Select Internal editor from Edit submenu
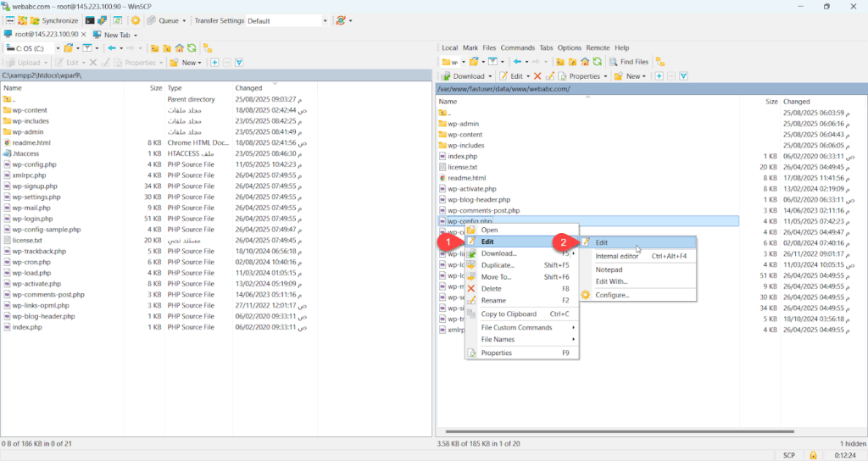The image size is (868, 461). point(617,256)
